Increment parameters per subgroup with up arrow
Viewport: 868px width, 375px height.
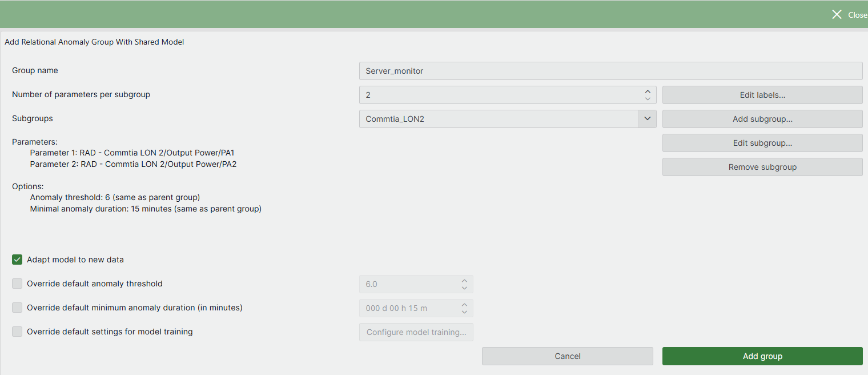click(648, 91)
